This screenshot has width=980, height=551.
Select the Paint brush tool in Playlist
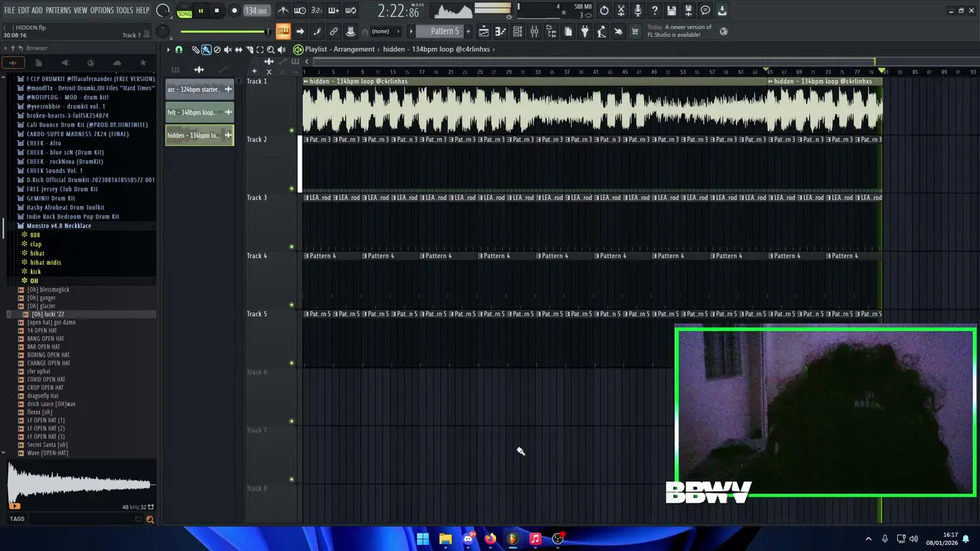point(206,50)
